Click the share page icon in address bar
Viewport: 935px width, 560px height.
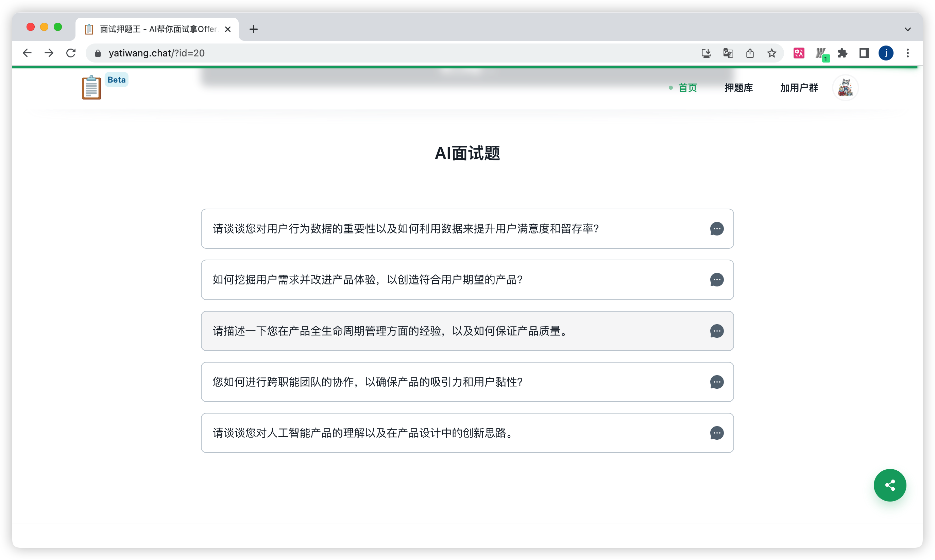[750, 53]
